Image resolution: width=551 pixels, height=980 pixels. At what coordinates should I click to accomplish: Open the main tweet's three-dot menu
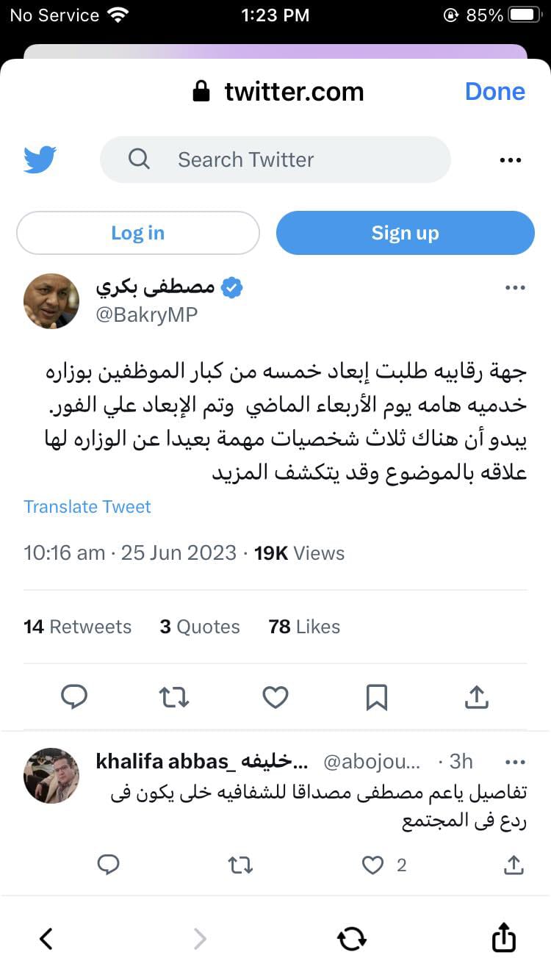[x=515, y=288]
